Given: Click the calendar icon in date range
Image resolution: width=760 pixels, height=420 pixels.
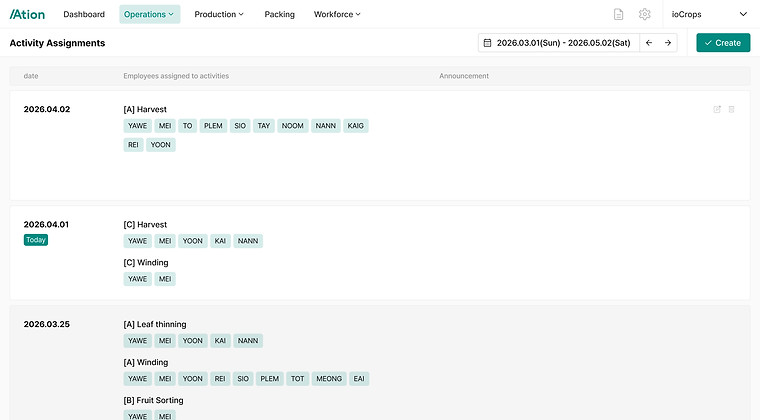Looking at the screenshot, I should [x=488, y=43].
